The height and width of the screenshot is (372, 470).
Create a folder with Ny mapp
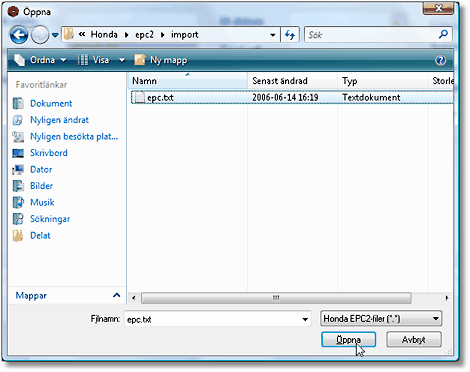160,60
